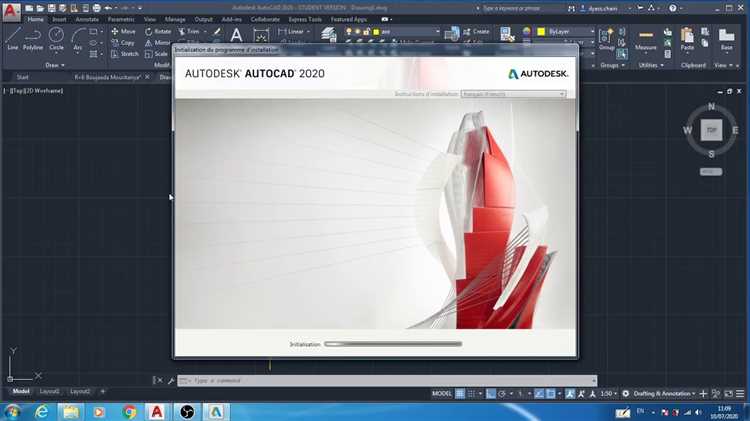
Task: Click the ByLayer yellow color swatch
Action: coord(541,32)
